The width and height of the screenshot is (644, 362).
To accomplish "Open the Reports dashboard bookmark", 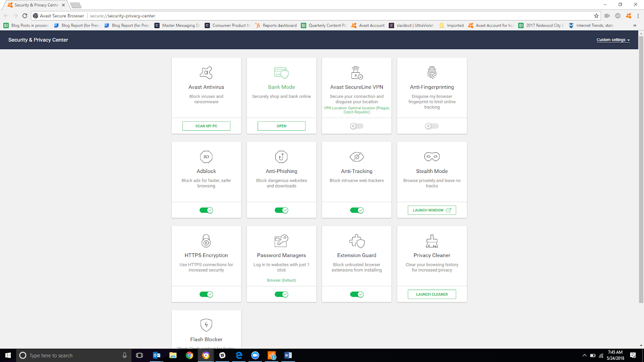I will pyautogui.click(x=276, y=25).
